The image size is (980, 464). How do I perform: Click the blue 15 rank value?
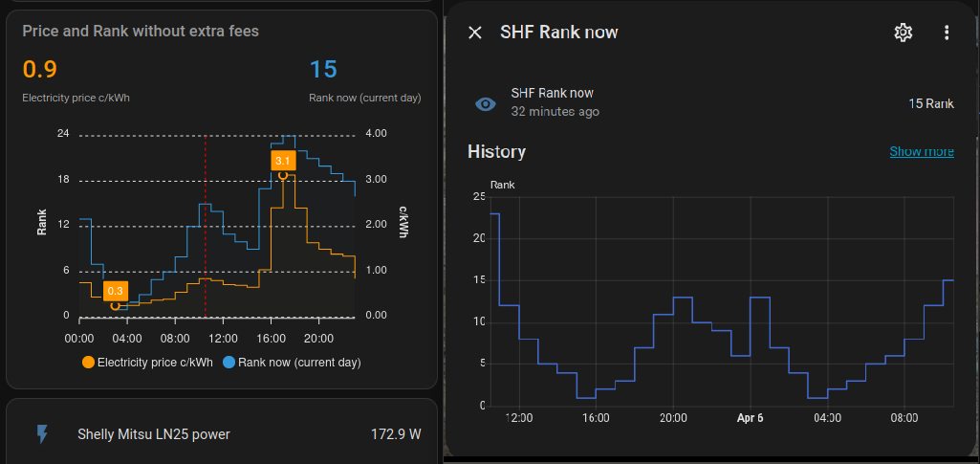click(x=323, y=70)
